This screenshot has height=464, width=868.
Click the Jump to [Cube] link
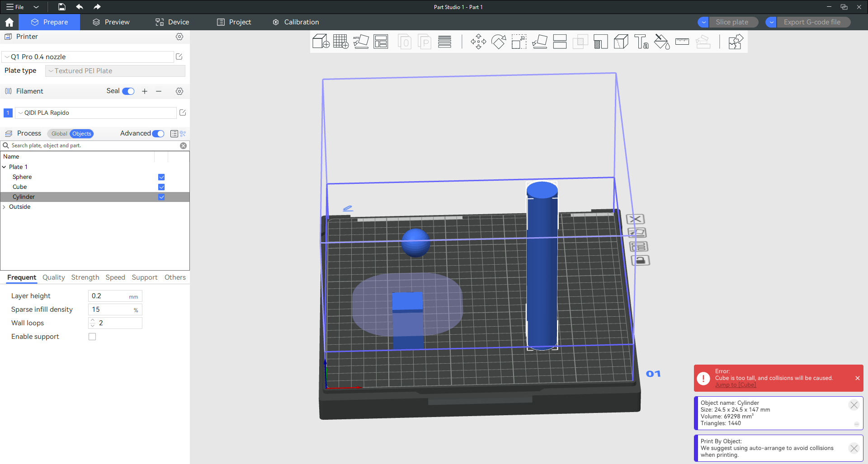coord(735,385)
